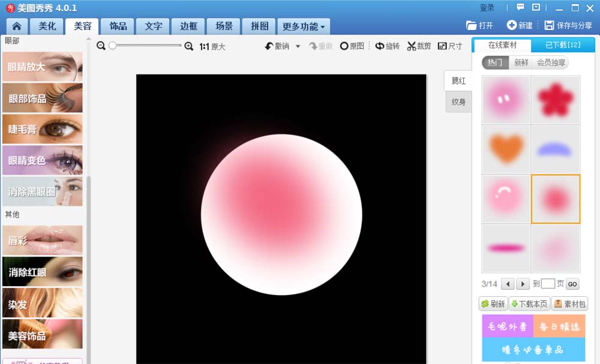Viewport: 600px width, 364px height.
Task: Select the 新鲜 filter
Action: 521,62
